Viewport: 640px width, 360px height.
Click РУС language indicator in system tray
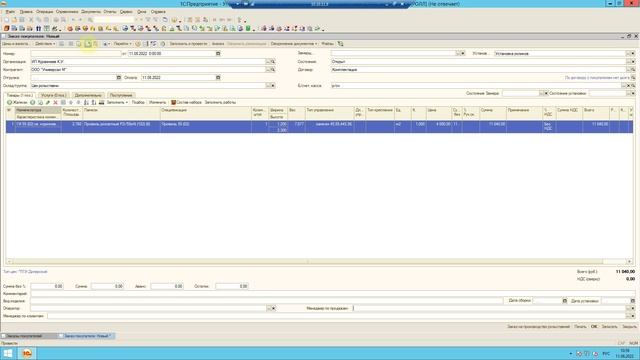pos(606,353)
